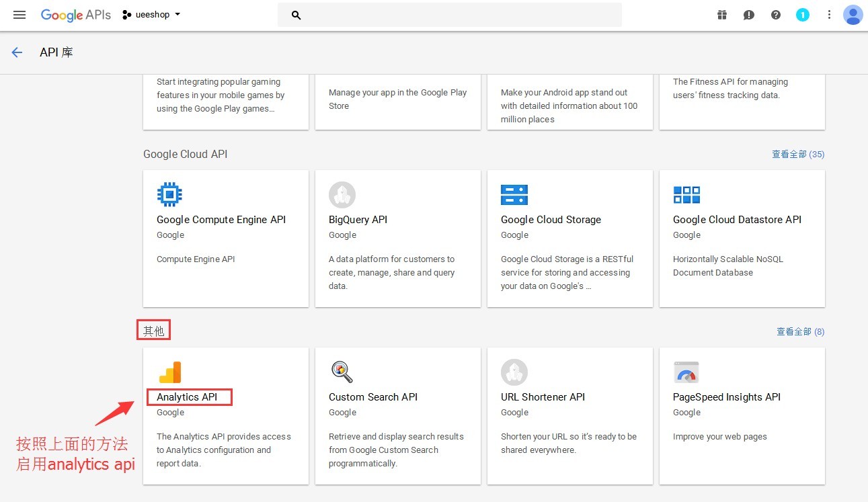Click the PageSpeed Insights gauge icon
868x502 pixels.
[x=686, y=372]
